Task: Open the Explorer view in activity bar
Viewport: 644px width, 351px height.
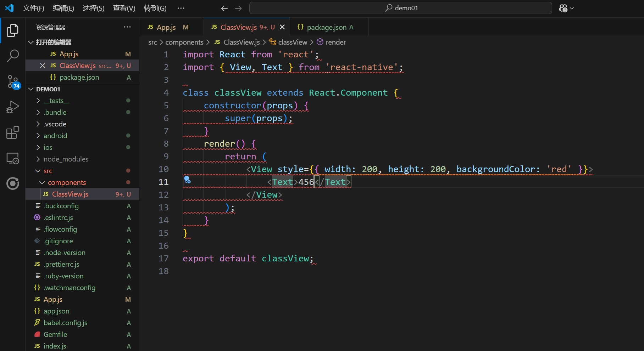Action: pos(13,30)
